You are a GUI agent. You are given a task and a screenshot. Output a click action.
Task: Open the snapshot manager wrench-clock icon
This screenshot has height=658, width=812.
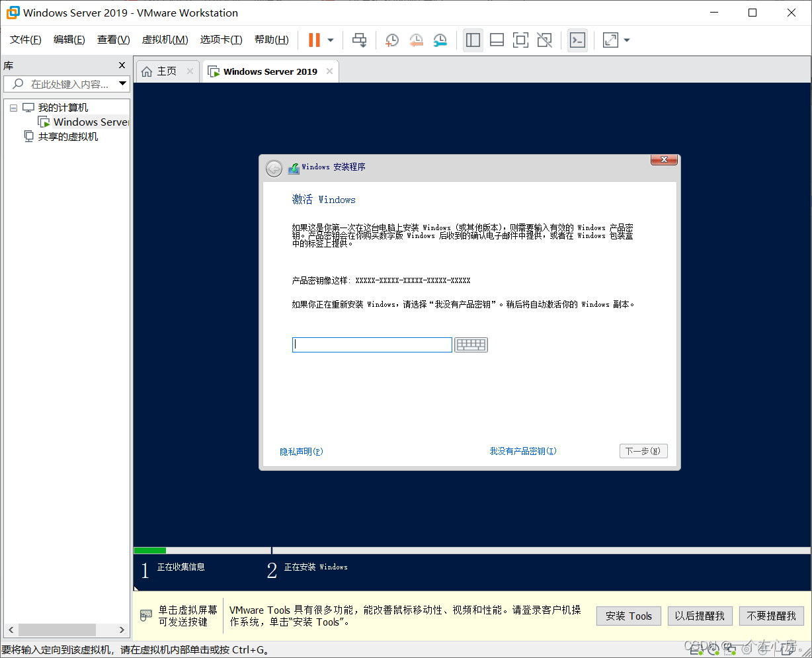tap(440, 40)
